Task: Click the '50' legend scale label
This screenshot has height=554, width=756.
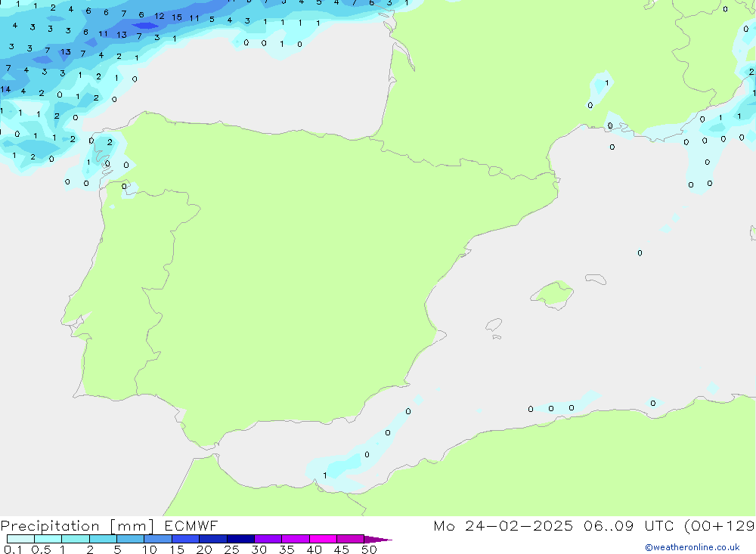Action: pos(369,549)
